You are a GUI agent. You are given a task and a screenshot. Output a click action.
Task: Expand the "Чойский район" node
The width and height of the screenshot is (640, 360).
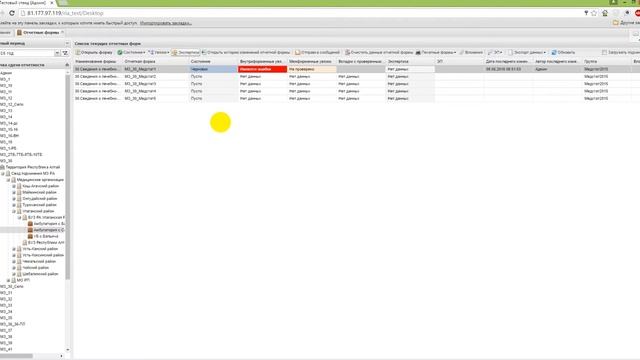[x=14, y=268]
